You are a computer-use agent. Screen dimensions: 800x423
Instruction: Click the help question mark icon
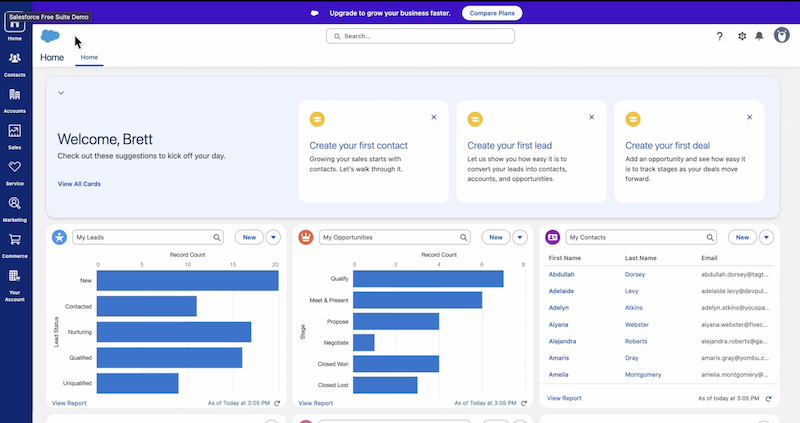[x=719, y=36]
